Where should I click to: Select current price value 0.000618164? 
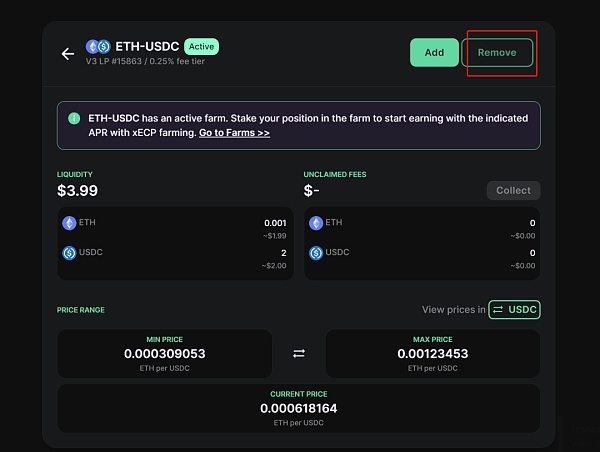[298, 408]
